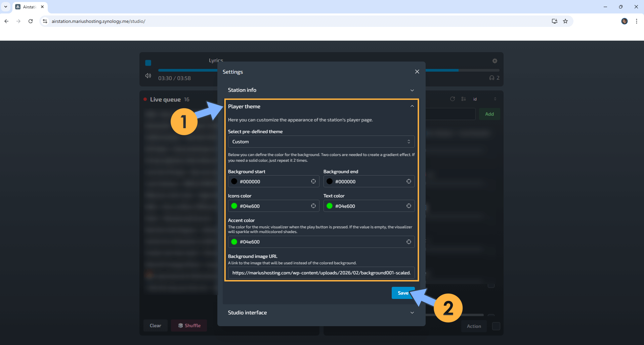Refresh the track list with the reload icon
This screenshot has height=345, width=644.
point(452,99)
